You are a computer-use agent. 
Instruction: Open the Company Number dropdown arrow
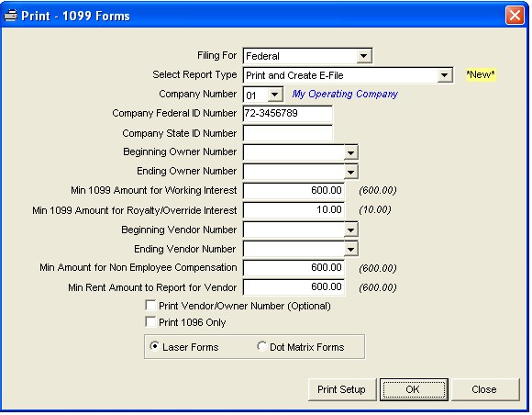[275, 95]
